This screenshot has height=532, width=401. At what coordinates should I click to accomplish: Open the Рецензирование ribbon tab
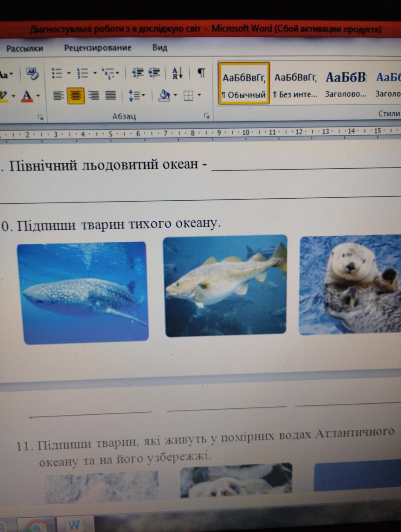pos(98,48)
